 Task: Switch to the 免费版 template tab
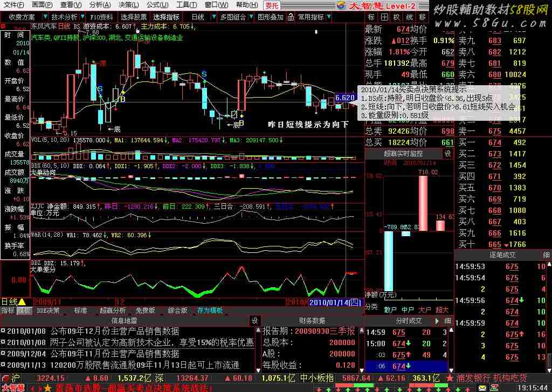(146, 311)
